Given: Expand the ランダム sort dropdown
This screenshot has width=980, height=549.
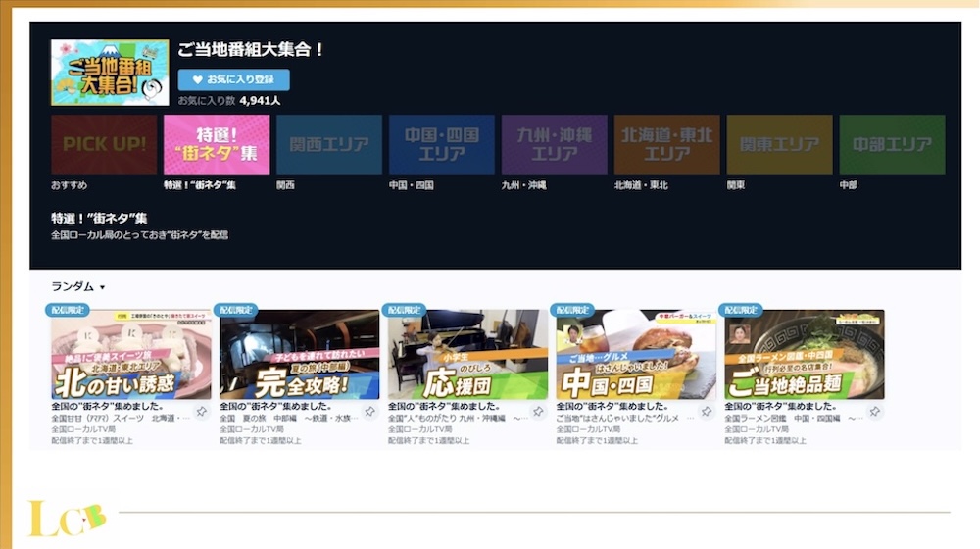Looking at the screenshot, I should 78,287.
